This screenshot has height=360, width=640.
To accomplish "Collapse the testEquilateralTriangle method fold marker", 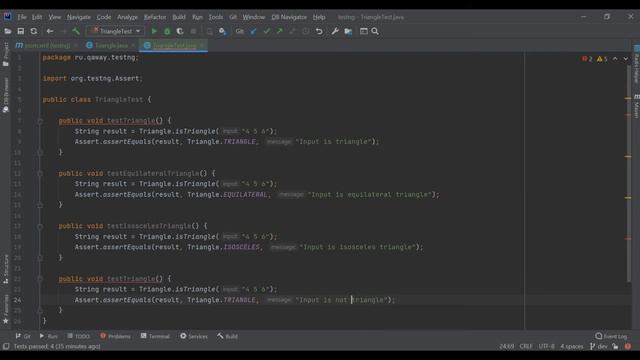I will pyautogui.click(x=40, y=173).
